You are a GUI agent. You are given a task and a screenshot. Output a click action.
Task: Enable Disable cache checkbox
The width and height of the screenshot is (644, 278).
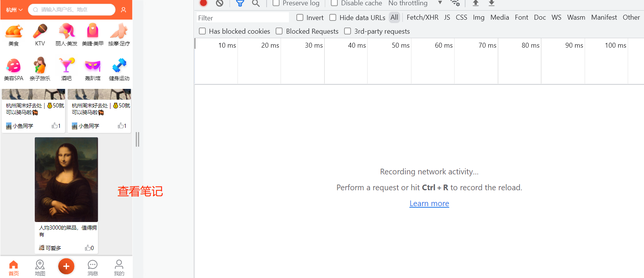tap(334, 3)
